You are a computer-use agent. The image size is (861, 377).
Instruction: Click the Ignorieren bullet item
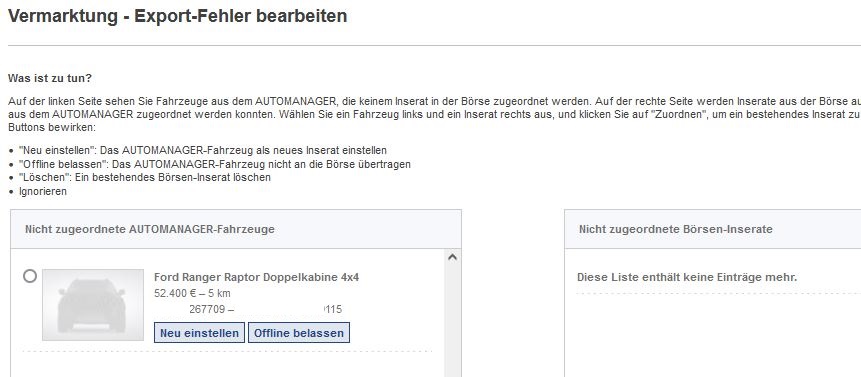(43, 191)
